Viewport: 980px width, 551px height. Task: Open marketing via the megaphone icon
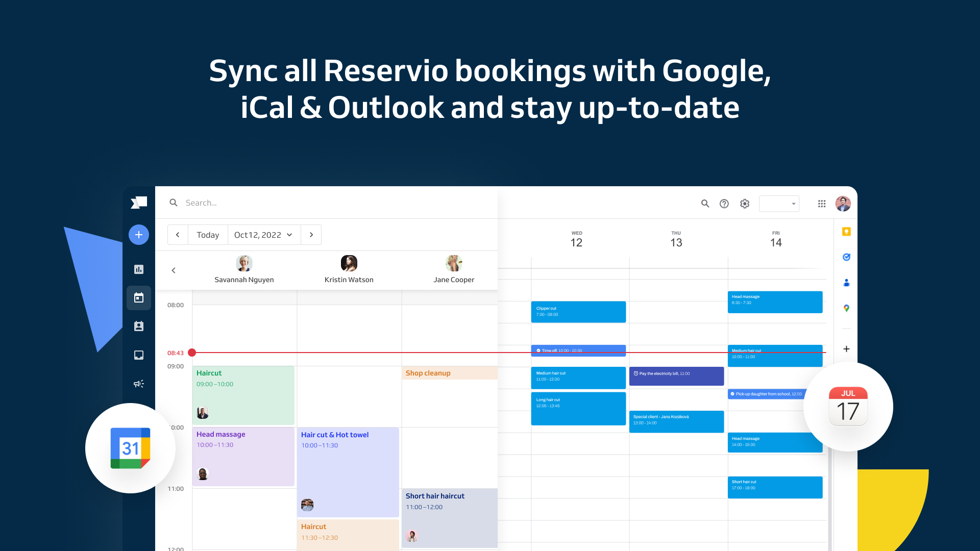138,383
